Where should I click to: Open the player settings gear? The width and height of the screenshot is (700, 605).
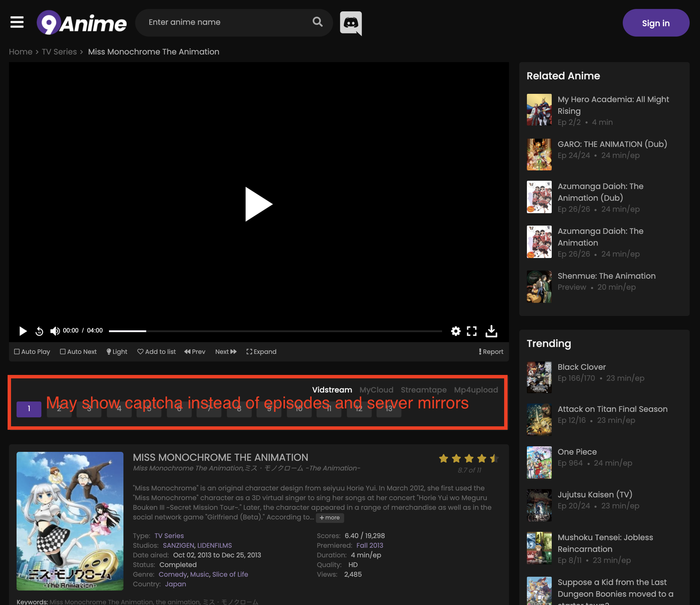tap(456, 331)
